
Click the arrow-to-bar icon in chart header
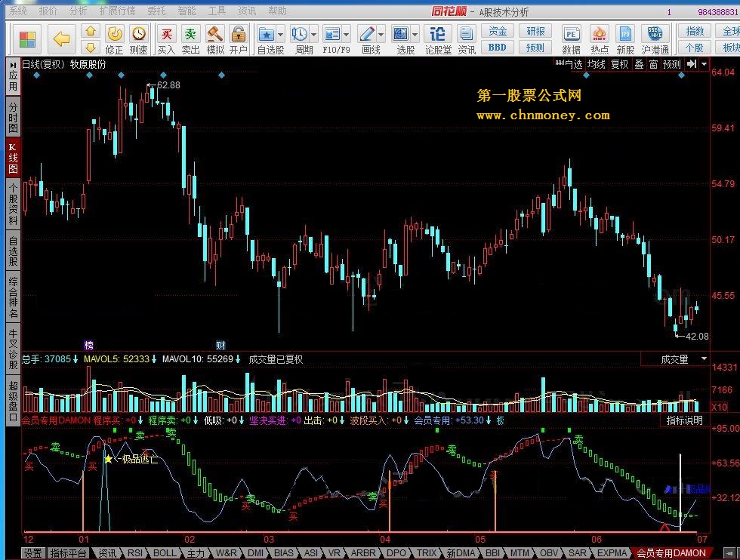[x=692, y=64]
